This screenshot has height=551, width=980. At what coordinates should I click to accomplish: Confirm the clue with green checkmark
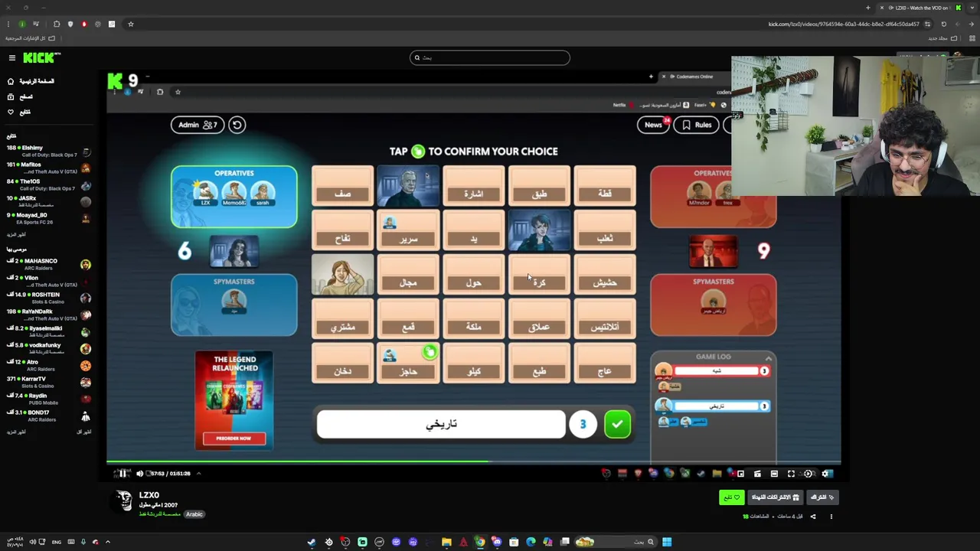click(x=617, y=424)
